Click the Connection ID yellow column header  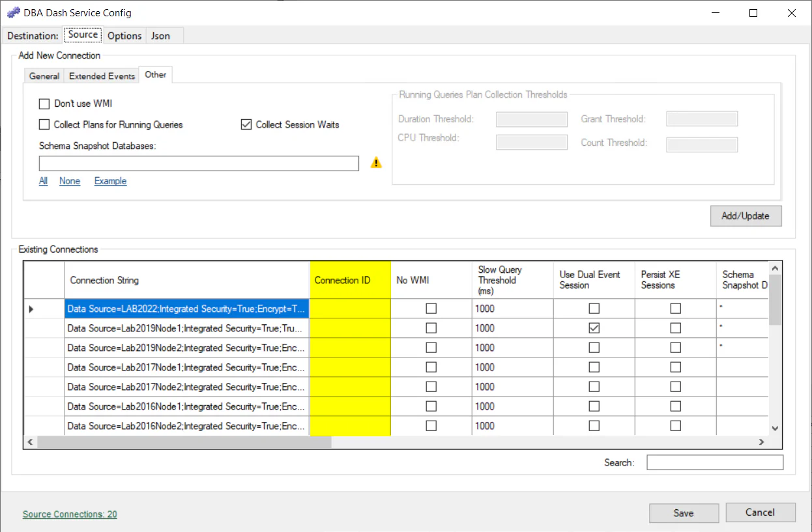point(350,280)
